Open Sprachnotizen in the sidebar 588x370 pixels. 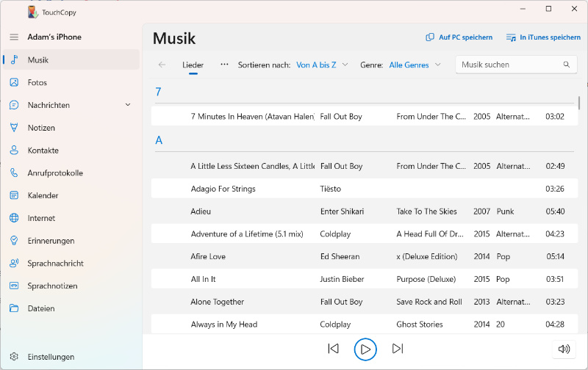click(x=71, y=286)
